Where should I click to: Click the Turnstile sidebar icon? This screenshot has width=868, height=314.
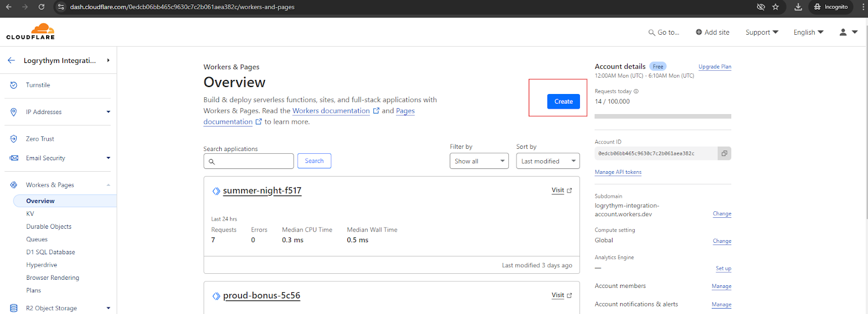(x=14, y=85)
